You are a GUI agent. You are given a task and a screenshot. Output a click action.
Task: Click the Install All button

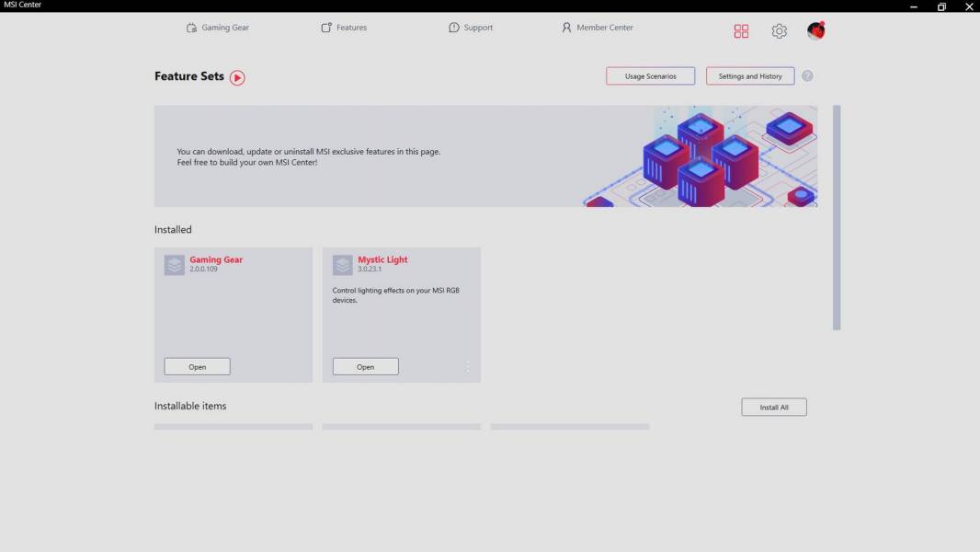tap(774, 408)
